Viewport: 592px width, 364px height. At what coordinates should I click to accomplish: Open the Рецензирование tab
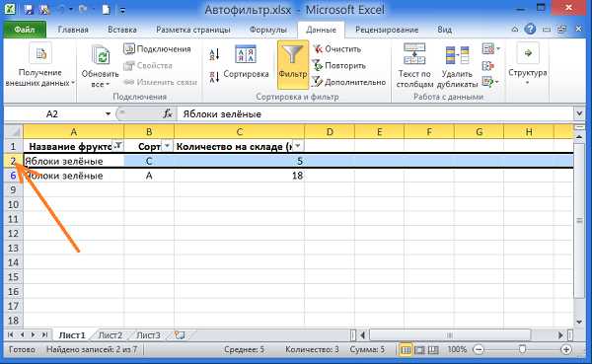pos(387,30)
